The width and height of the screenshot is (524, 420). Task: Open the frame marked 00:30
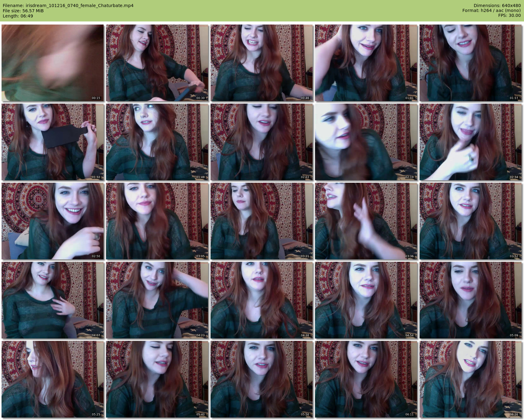(157, 63)
